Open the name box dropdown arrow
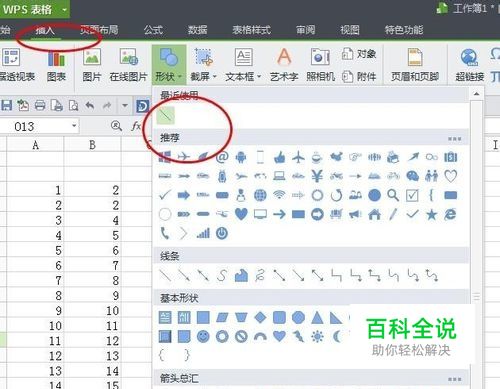Viewport: 500px width, 389px height. (x=74, y=126)
